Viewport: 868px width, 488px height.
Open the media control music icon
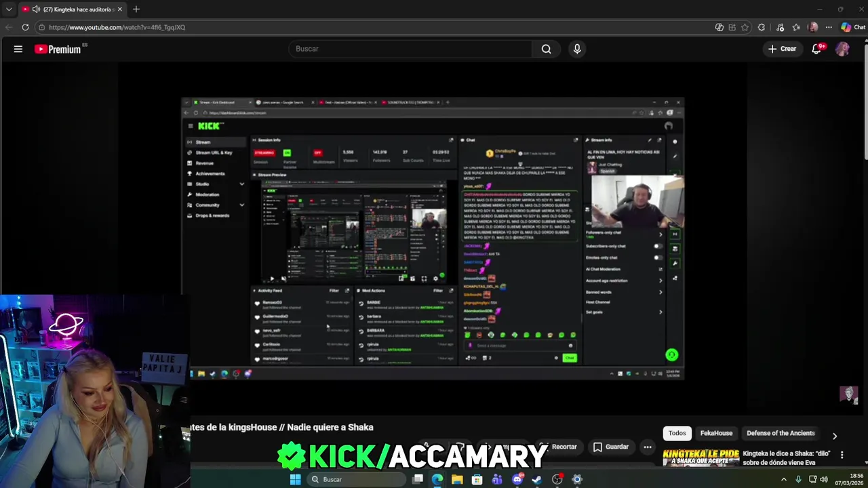pyautogui.click(x=780, y=27)
